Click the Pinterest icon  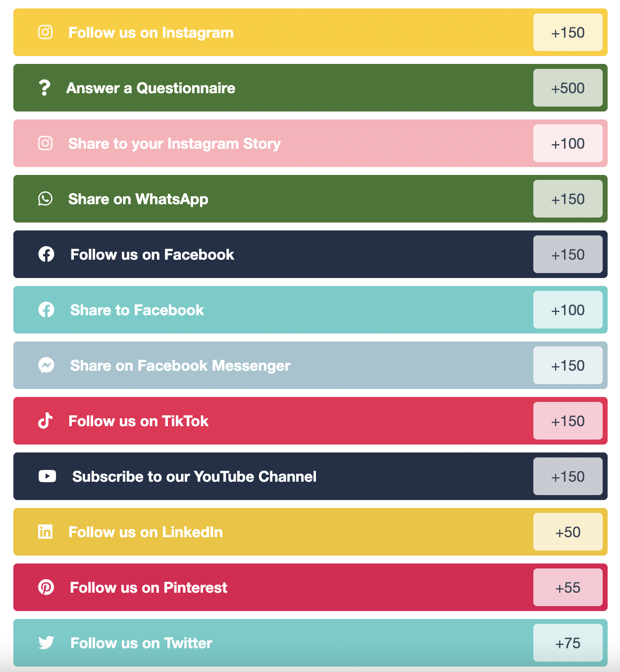point(46,587)
